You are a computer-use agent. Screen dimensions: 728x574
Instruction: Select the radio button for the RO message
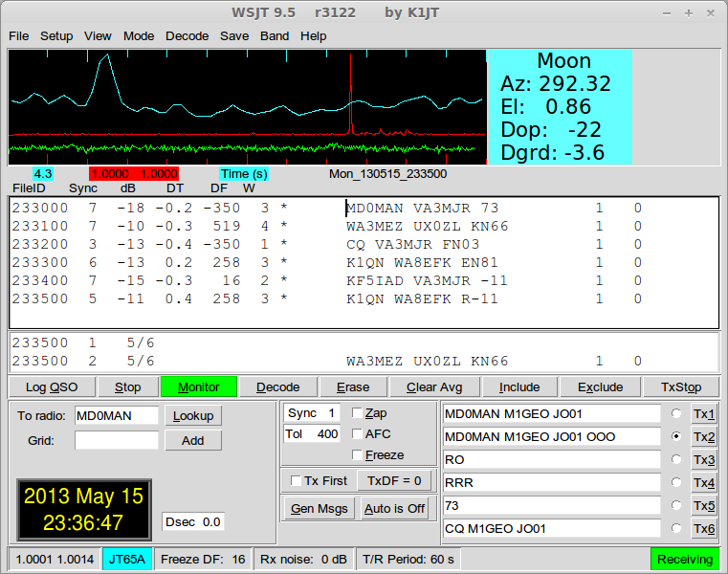click(676, 459)
